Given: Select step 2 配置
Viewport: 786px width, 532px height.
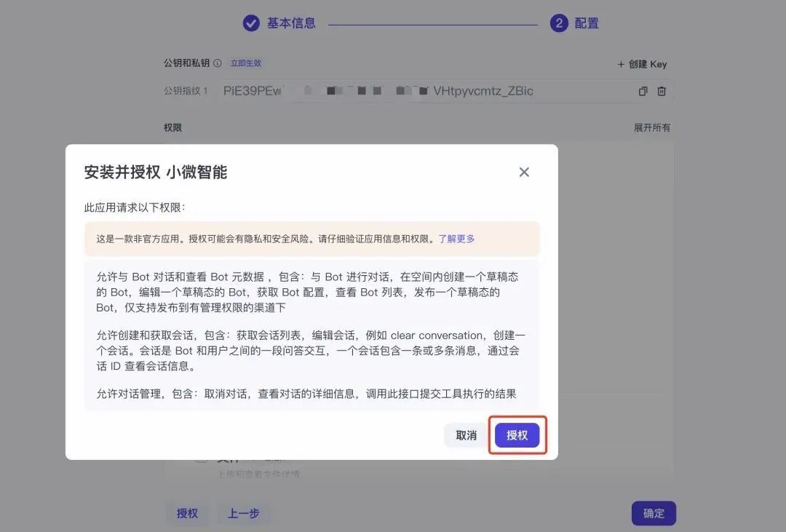Looking at the screenshot, I should 574,23.
